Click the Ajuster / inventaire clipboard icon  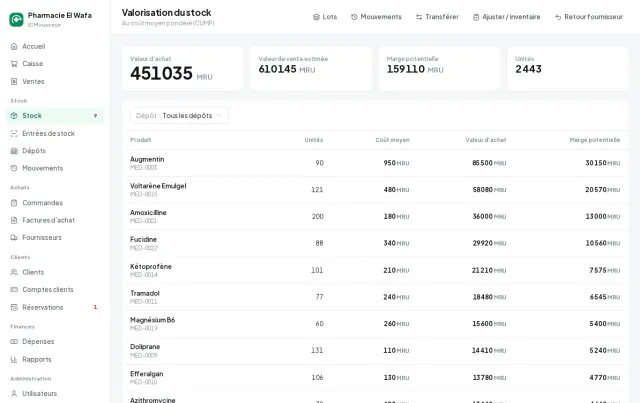click(x=476, y=17)
